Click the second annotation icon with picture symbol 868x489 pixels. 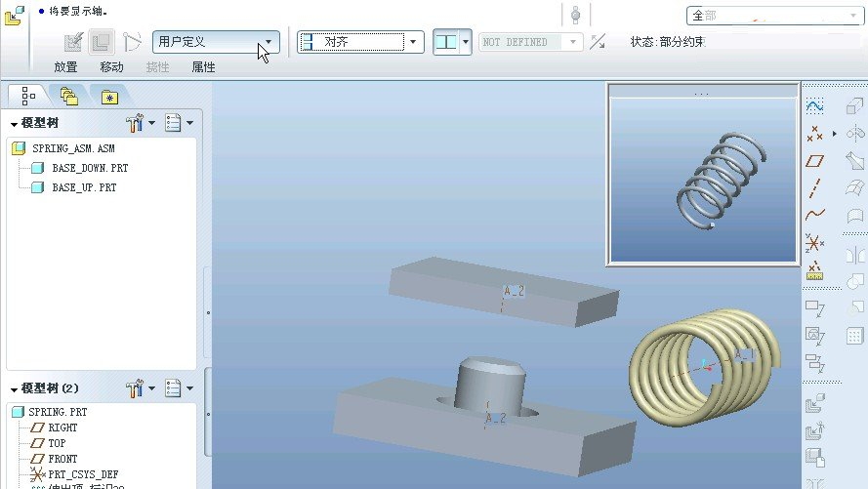815,336
